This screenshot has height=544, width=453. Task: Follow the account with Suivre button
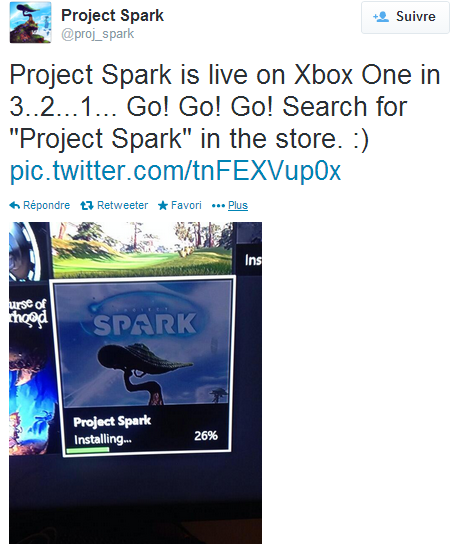tap(405, 17)
